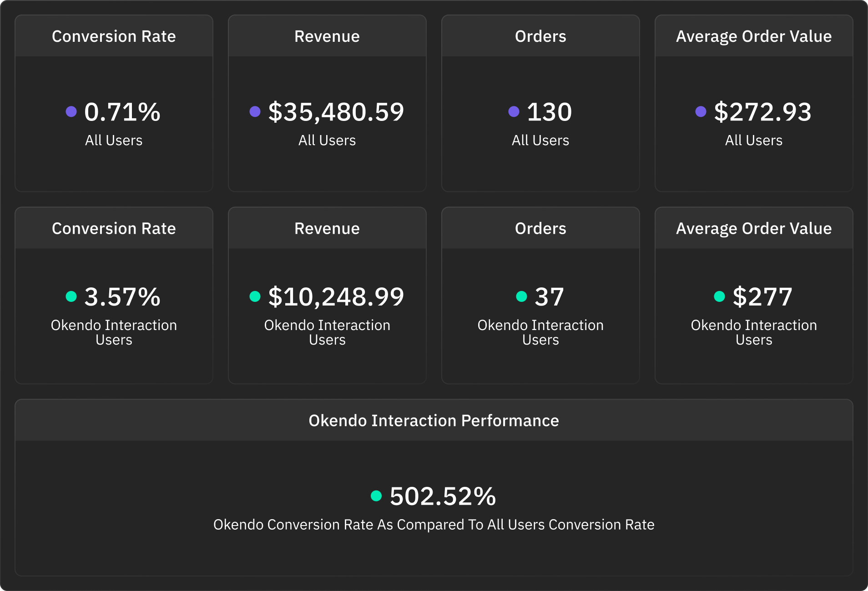This screenshot has height=591, width=868.
Task: Click the $35,480.59 revenue figure
Action: 336,111
